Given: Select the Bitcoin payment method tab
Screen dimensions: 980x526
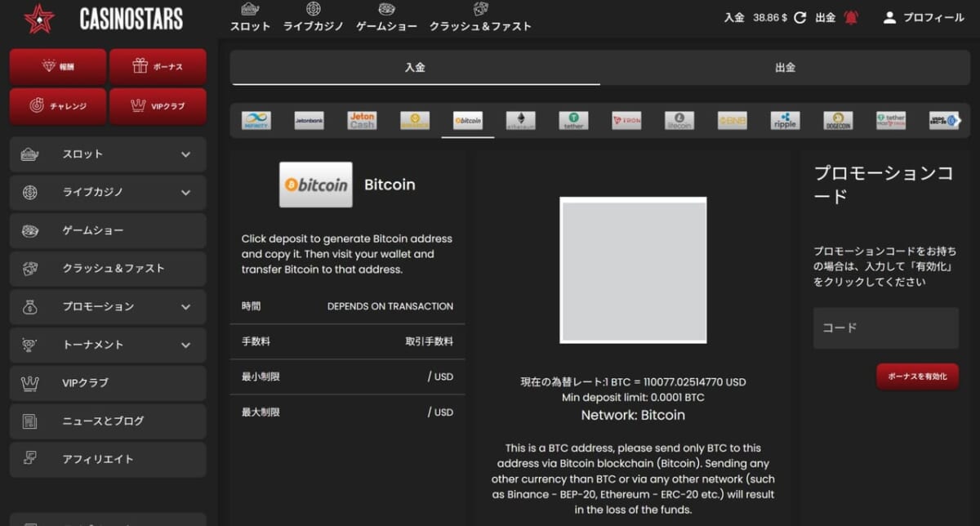Looking at the screenshot, I should coord(468,121).
